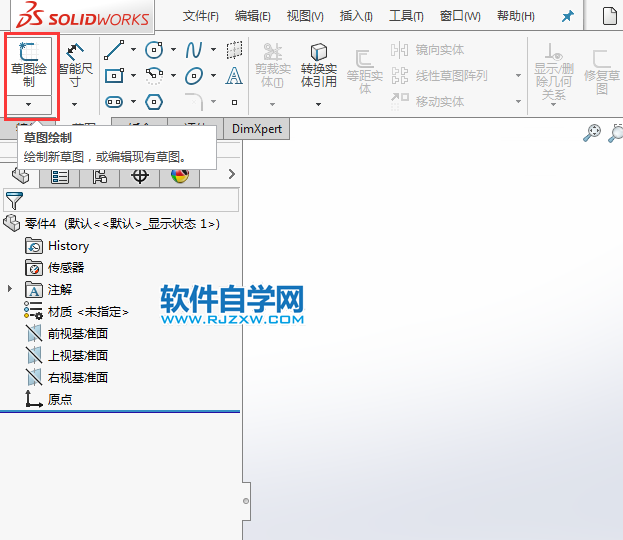The height and width of the screenshot is (540, 623).
Task: Select the Circle sketch tool
Action: coord(154,50)
